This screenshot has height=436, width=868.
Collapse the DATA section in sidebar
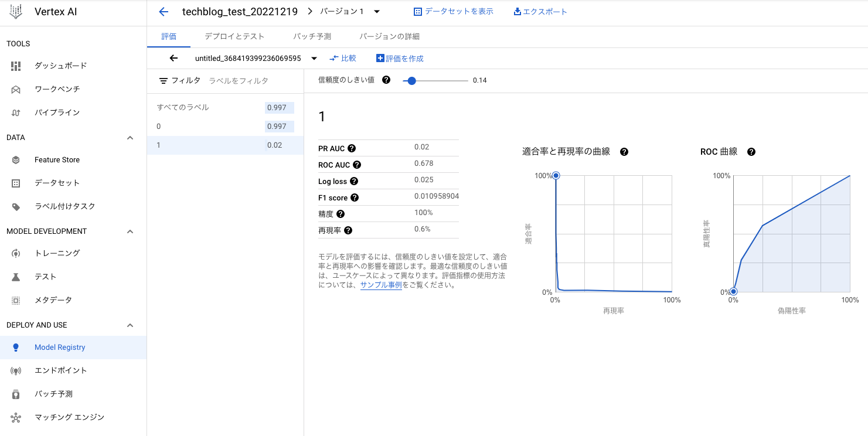click(x=130, y=138)
